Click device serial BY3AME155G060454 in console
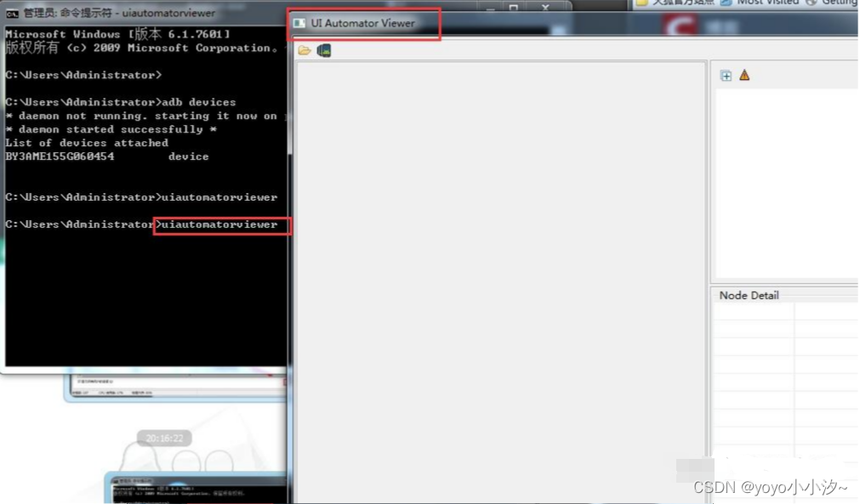 [x=60, y=156]
